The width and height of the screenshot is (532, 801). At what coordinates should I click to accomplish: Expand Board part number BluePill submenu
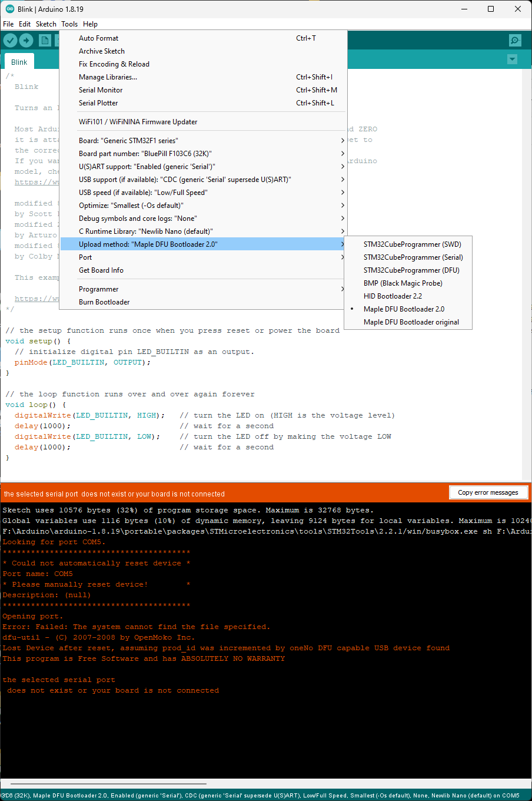[204, 154]
